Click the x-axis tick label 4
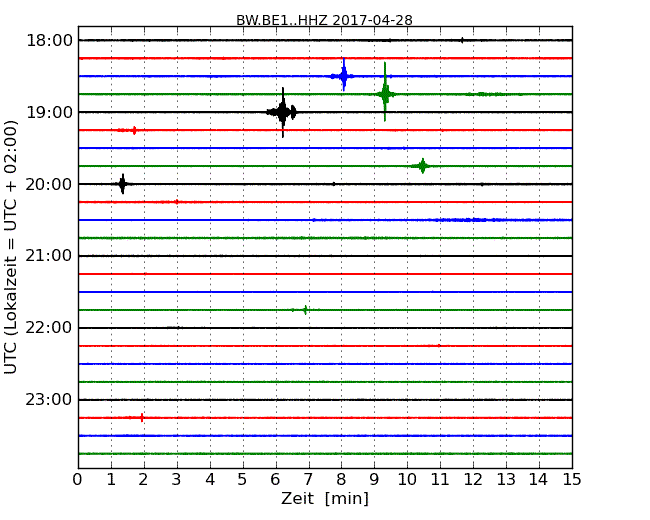This screenshot has width=650, height=520. [x=210, y=479]
